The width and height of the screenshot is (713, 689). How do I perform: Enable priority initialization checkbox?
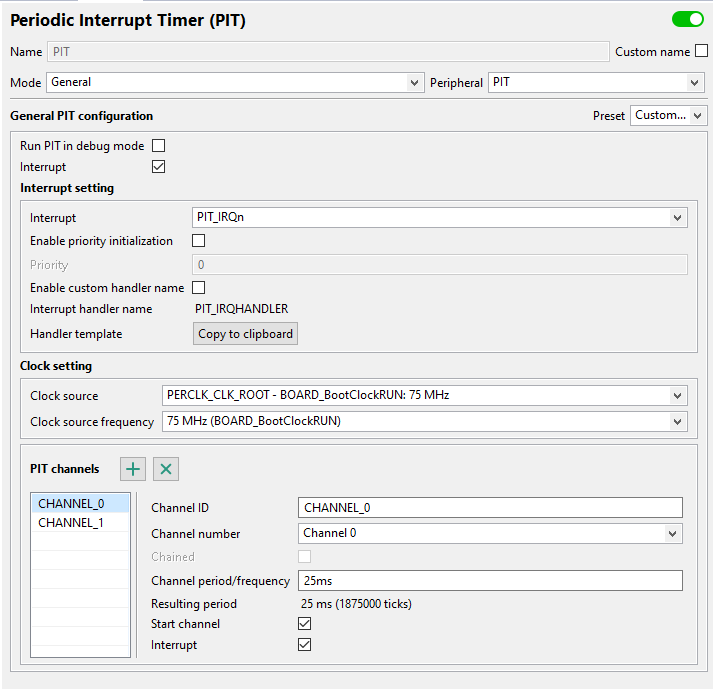tap(198, 241)
